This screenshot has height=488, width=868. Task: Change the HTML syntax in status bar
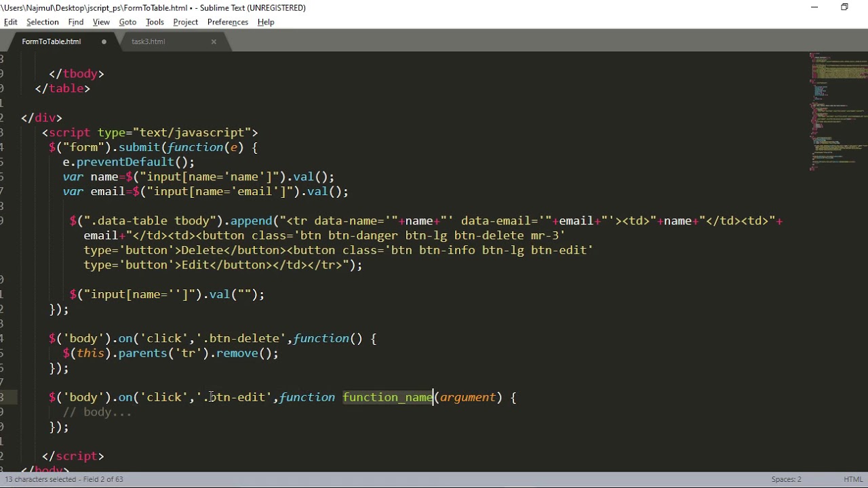[x=853, y=479]
